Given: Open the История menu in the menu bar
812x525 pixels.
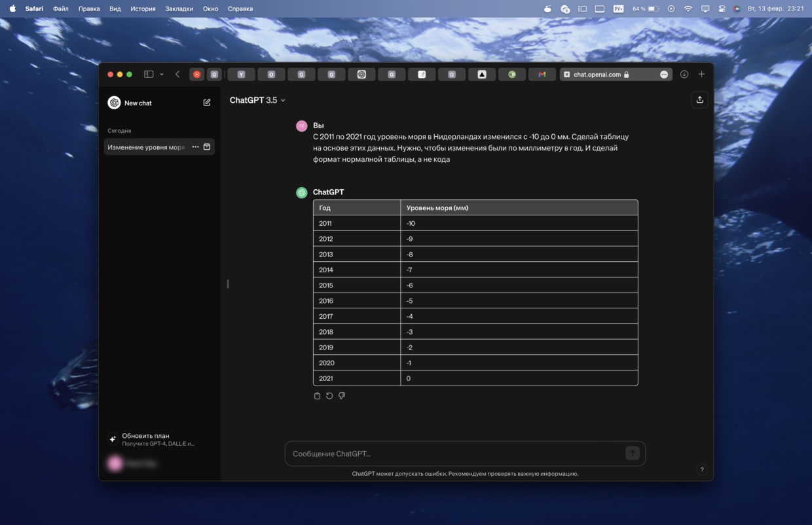Looking at the screenshot, I should (x=143, y=9).
